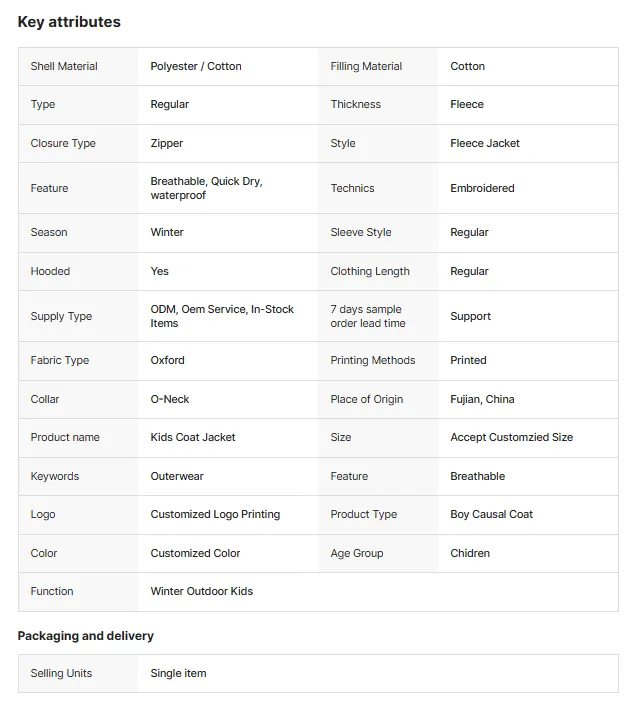This screenshot has height=706, width=640.
Task: Select the Boy Causal Coat value
Action: pyautogui.click(x=491, y=514)
